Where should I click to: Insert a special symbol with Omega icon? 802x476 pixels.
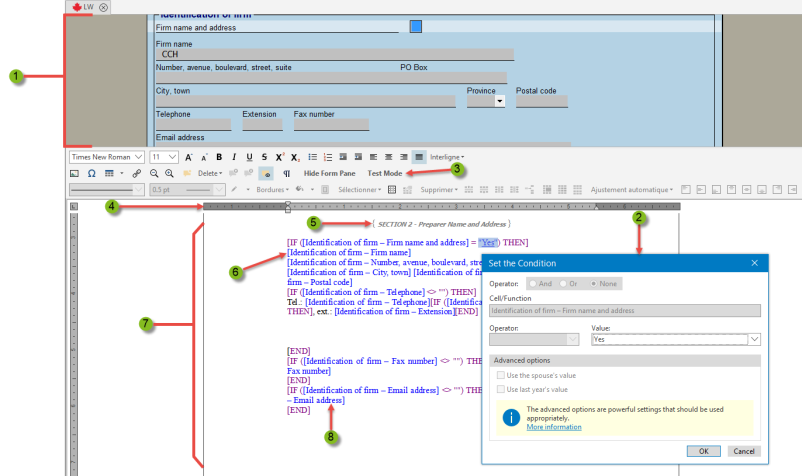[92, 173]
